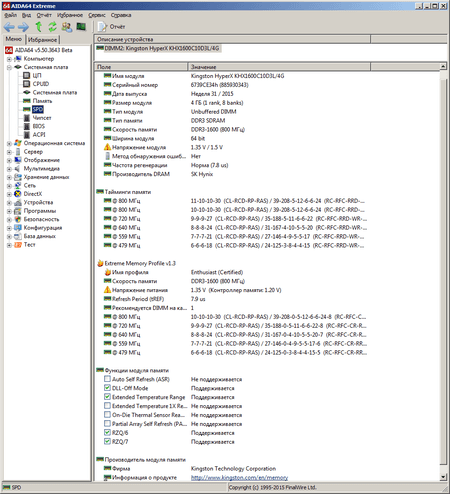Screen dimensions: 450x494
Task: Open the Файл menu
Action: click(x=10, y=15)
